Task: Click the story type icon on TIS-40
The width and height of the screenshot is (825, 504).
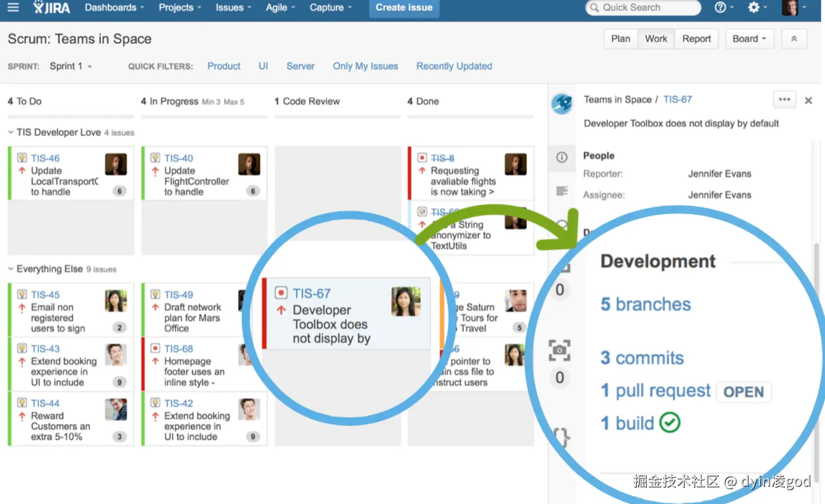Action: (x=155, y=158)
